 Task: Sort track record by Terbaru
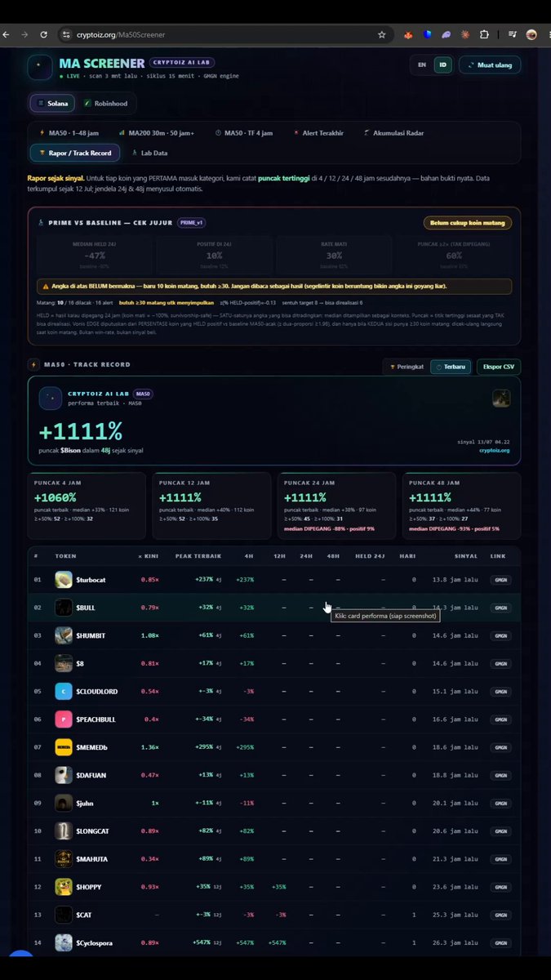tap(451, 367)
